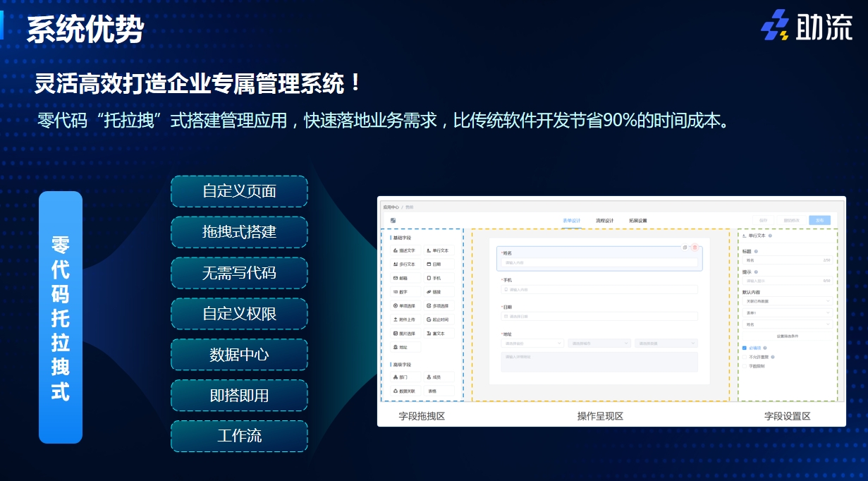Open the 表单1 dropdown in 默认内容
This screenshot has height=481, width=868.
coord(787,312)
